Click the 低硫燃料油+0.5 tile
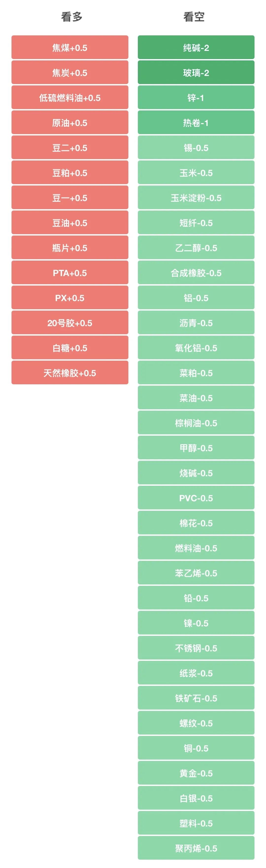 click(70, 97)
